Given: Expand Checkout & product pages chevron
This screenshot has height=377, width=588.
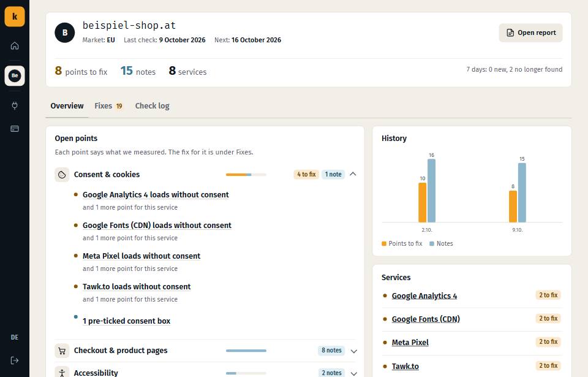Looking at the screenshot, I should pyautogui.click(x=353, y=351).
